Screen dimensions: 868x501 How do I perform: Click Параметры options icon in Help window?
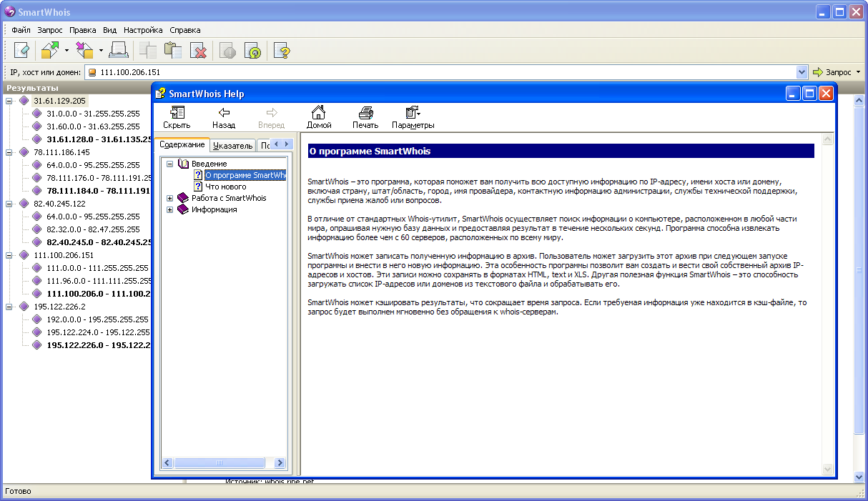(x=413, y=112)
